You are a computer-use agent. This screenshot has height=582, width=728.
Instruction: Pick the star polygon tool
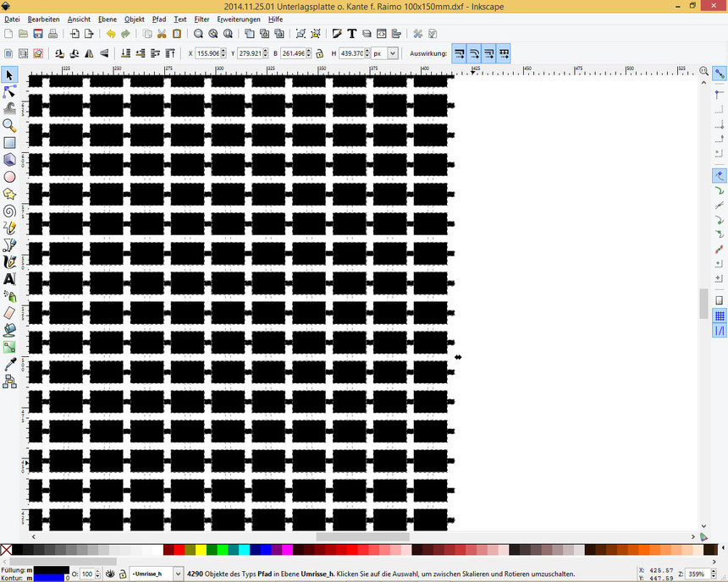click(9, 194)
